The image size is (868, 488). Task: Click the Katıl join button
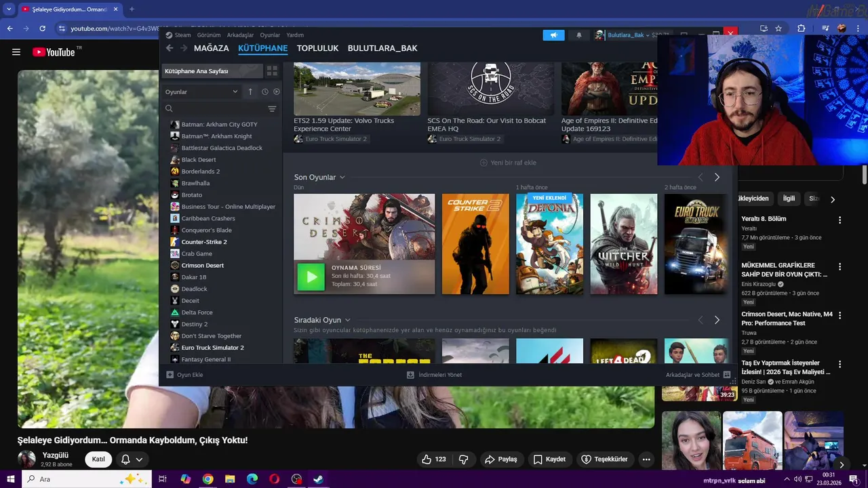[x=98, y=460]
